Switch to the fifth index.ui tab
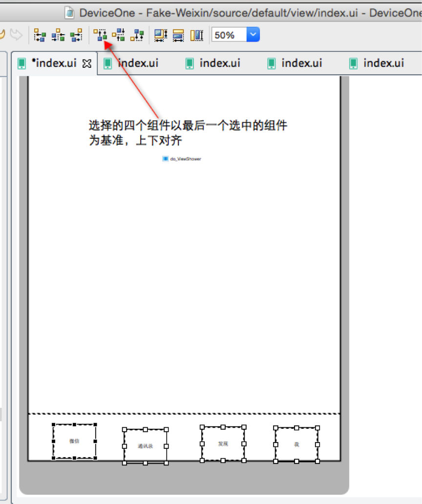The height and width of the screenshot is (504, 422). (x=377, y=63)
